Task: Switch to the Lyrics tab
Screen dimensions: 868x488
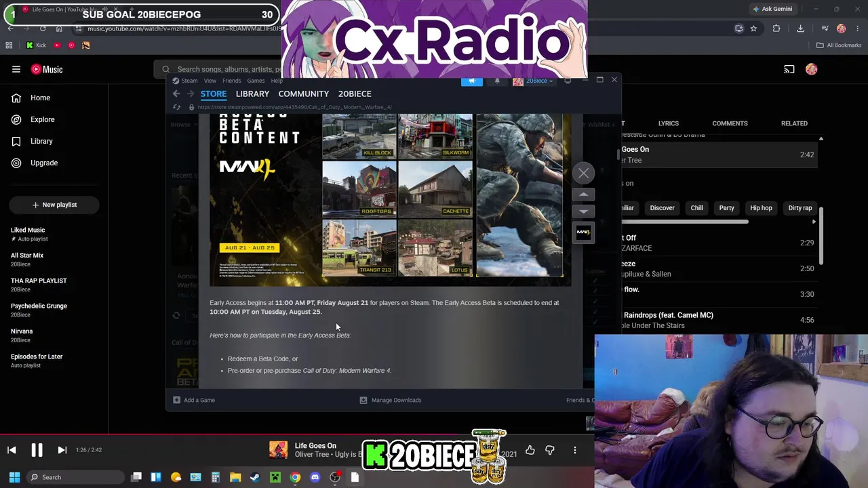Action: 668,123
